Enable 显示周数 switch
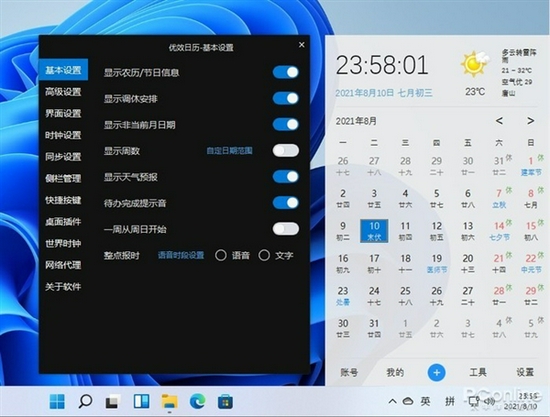 (x=286, y=151)
